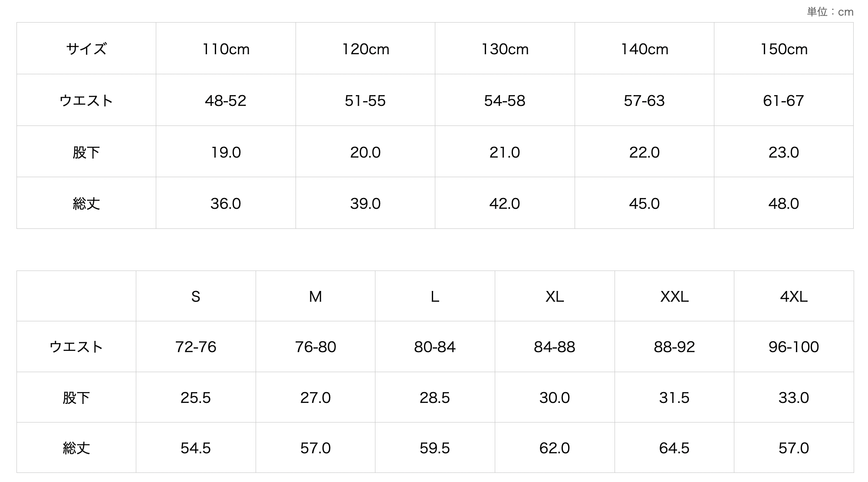Click the inseam value 20.0
Image resolution: width=868 pixels, height=482 pixels.
365,152
